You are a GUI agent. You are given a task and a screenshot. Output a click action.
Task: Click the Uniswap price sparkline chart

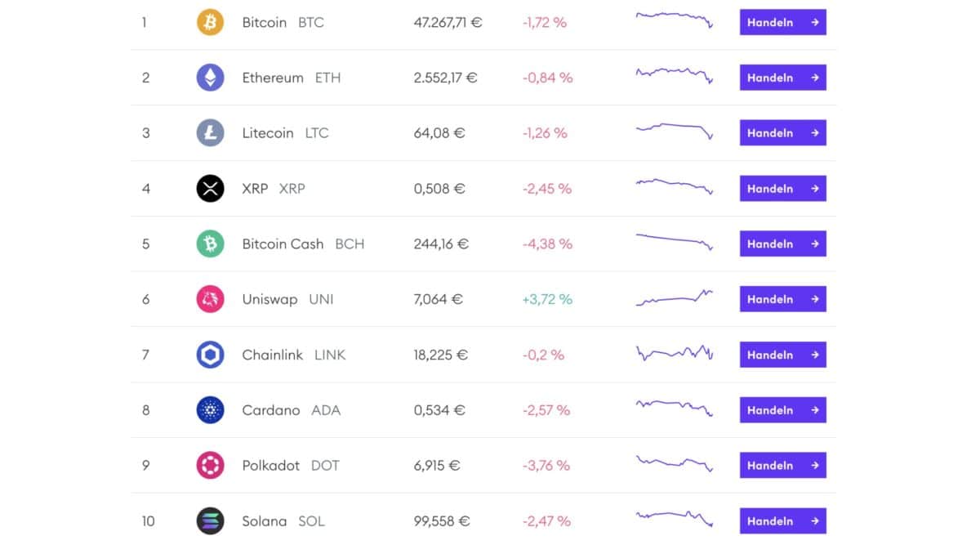tap(674, 299)
